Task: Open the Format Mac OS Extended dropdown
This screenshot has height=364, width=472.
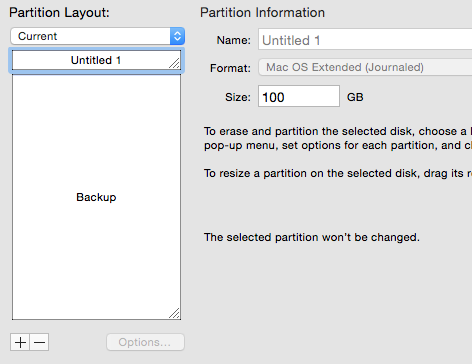Action: pos(365,67)
